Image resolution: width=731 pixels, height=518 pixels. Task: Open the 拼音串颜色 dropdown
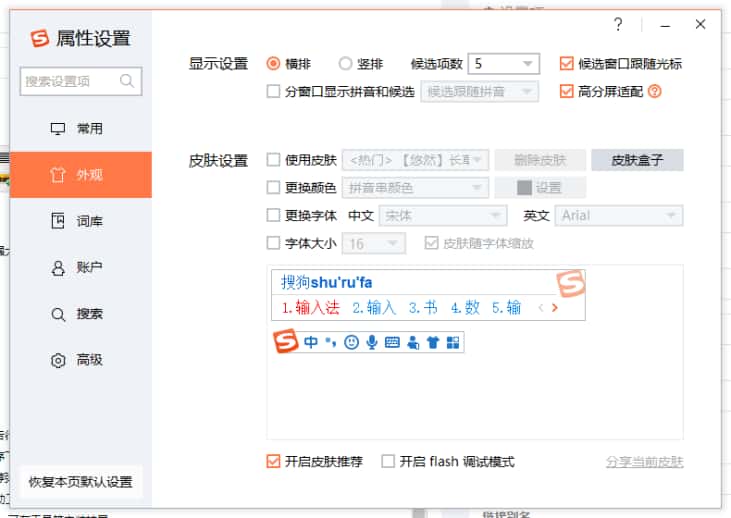click(415, 187)
